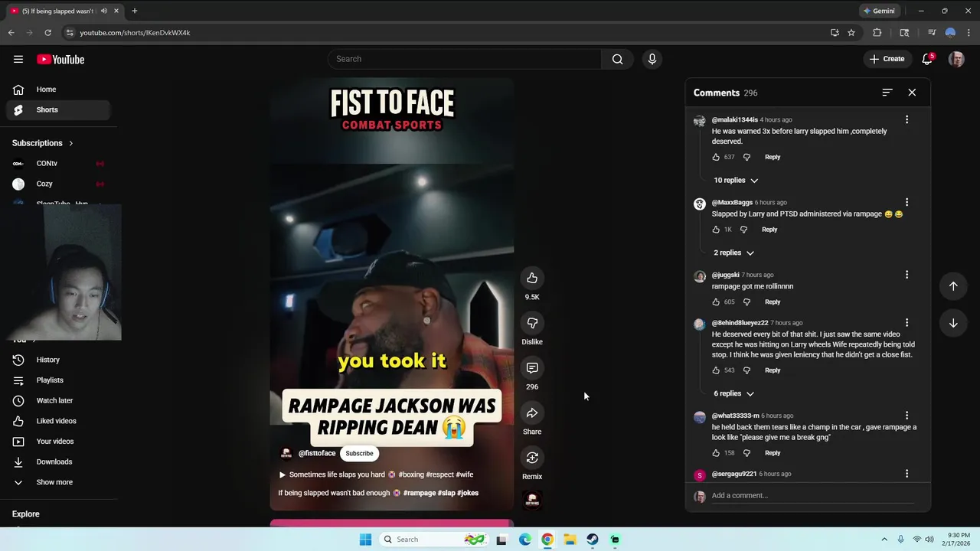Open File Explorer from the taskbar
The height and width of the screenshot is (551, 980).
pos(570,540)
